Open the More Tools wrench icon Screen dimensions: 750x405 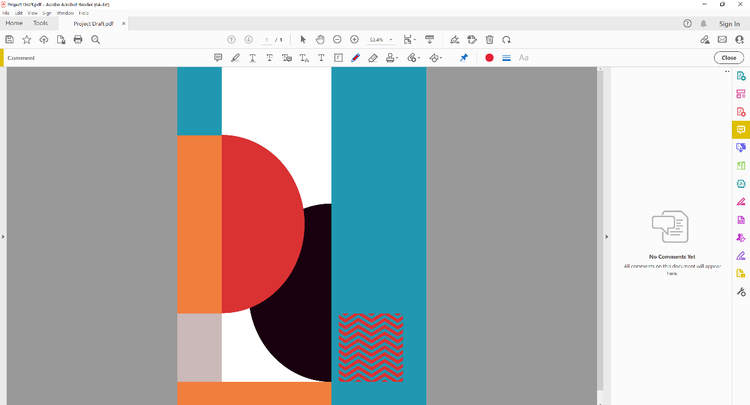tap(741, 292)
